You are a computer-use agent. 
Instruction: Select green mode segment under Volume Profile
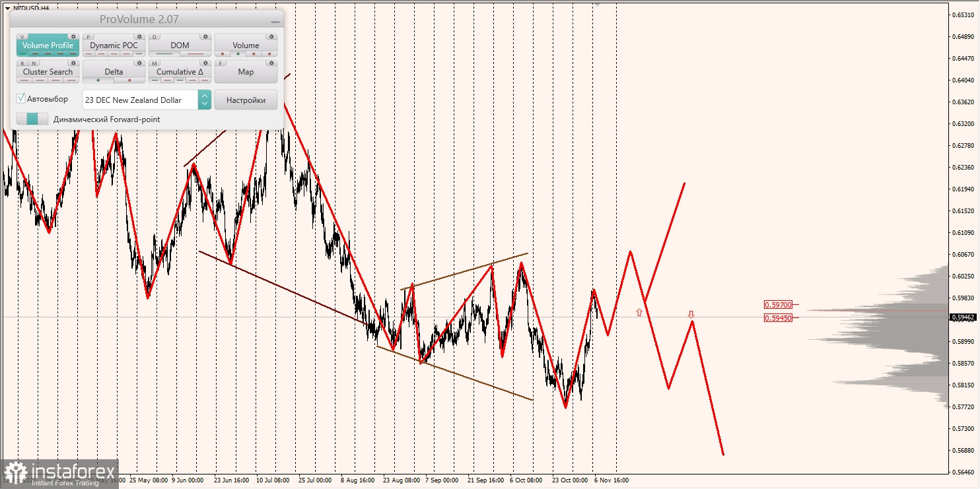(23, 53)
